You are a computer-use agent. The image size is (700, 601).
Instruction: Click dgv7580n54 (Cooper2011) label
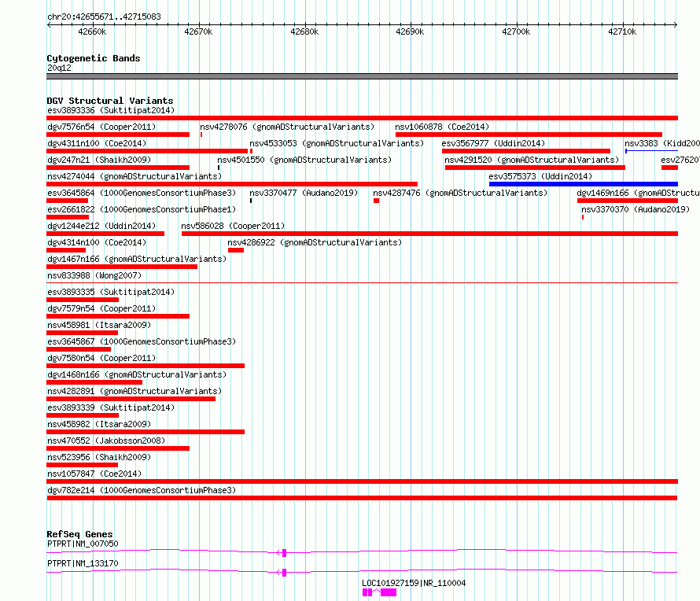[x=101, y=358]
